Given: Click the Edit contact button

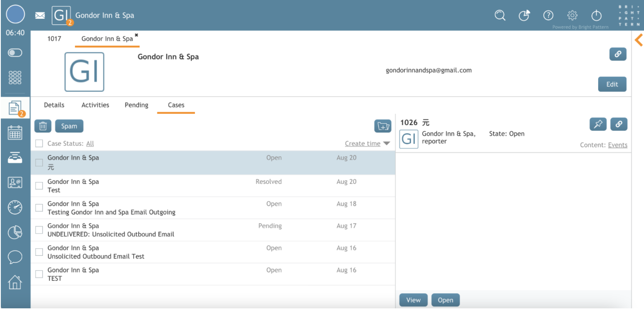Looking at the screenshot, I should point(612,84).
